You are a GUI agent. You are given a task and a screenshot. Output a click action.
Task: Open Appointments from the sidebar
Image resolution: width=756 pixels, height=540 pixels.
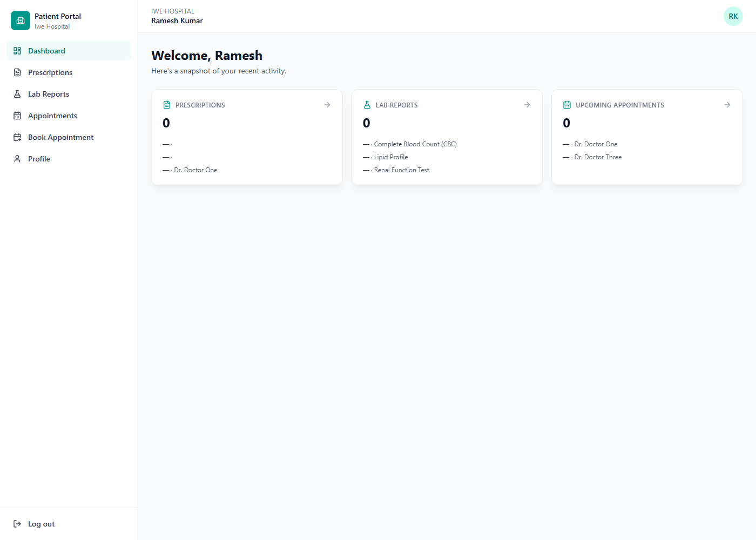[x=69, y=116]
